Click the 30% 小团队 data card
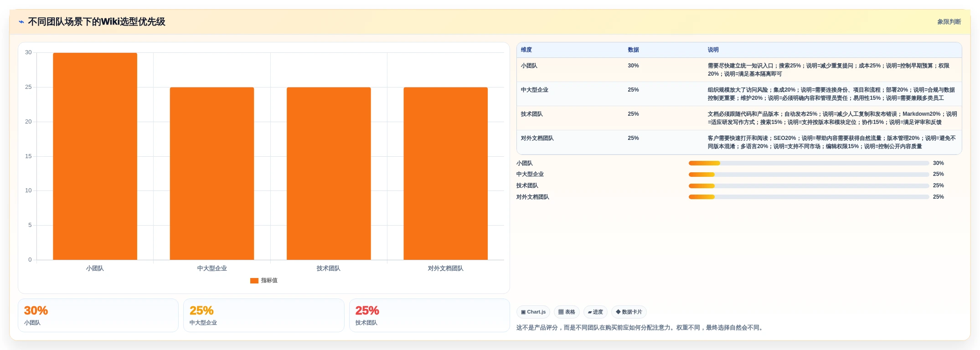Image resolution: width=980 pixels, height=350 pixels. pyautogui.click(x=98, y=315)
